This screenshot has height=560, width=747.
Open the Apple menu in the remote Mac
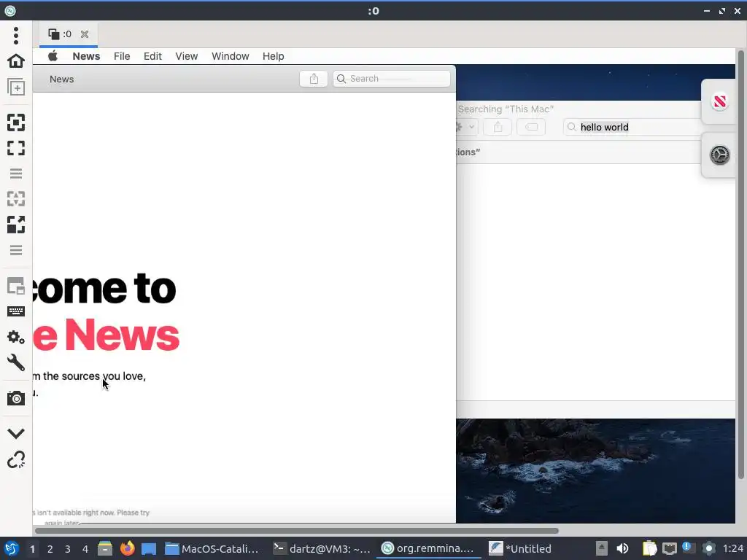tap(53, 55)
